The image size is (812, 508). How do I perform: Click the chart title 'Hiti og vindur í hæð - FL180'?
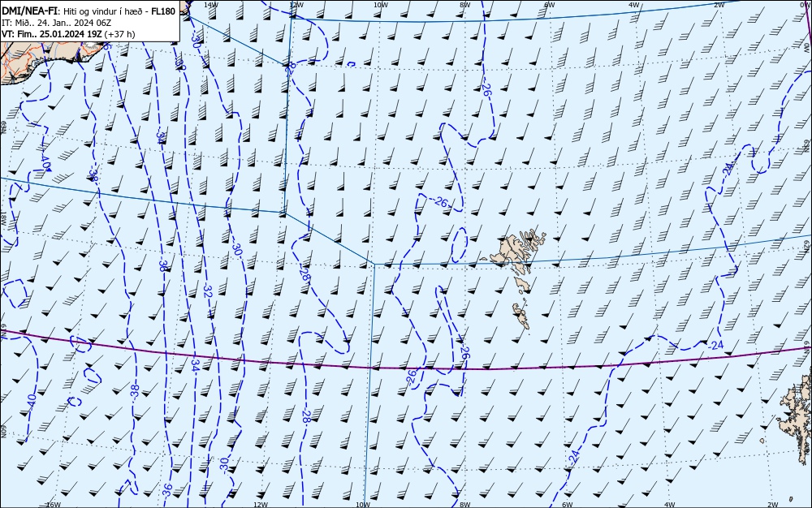[119, 11]
